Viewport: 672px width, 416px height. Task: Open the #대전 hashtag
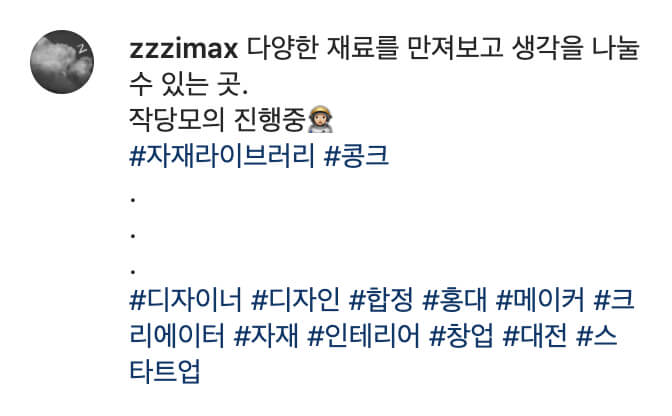(x=534, y=335)
